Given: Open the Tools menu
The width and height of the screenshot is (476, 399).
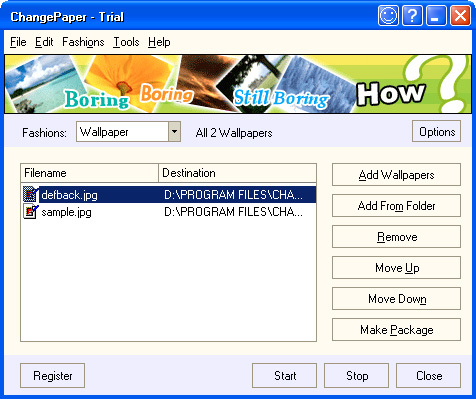Looking at the screenshot, I should click(126, 42).
